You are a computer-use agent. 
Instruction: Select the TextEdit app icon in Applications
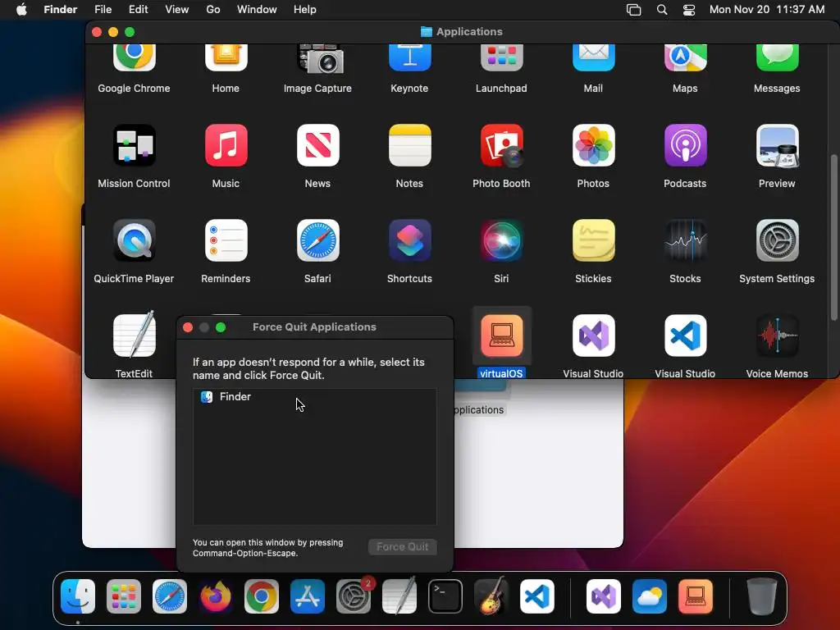[134, 336]
